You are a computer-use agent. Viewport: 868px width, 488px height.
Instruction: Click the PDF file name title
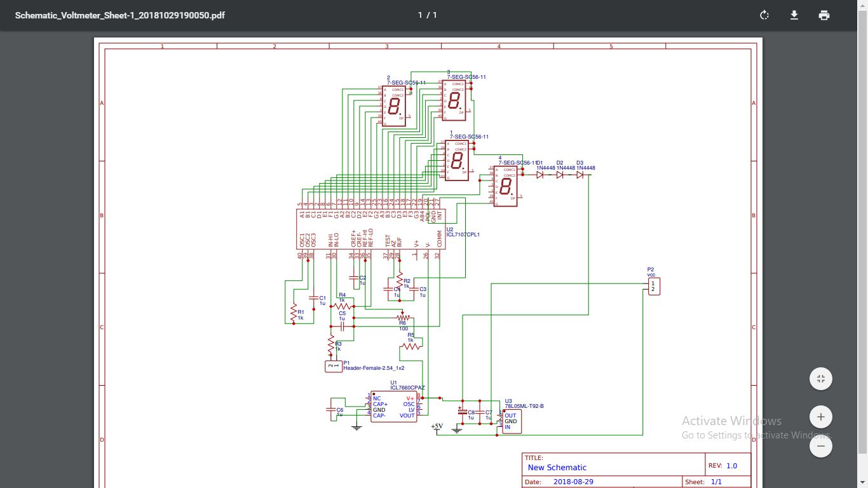(x=120, y=15)
